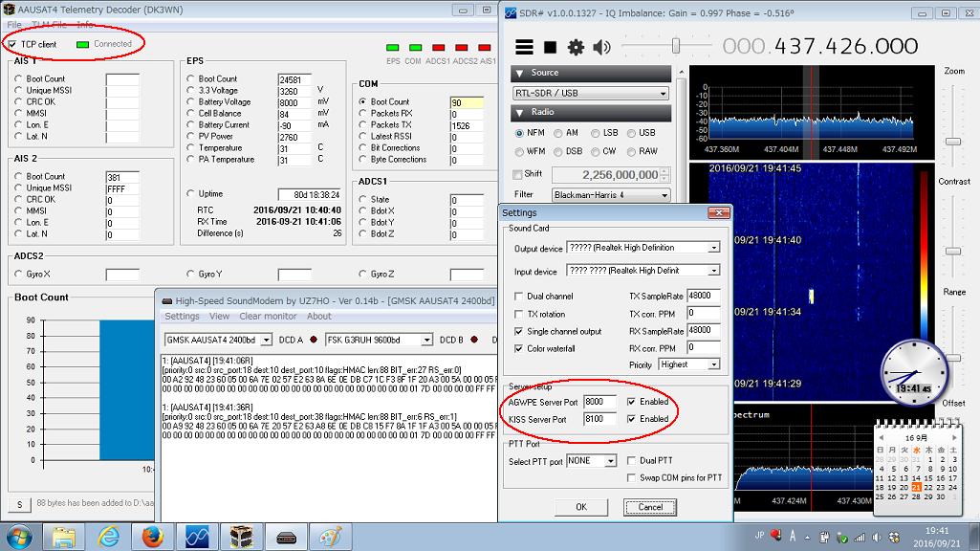Launch Firefox from taskbar
Screen dimensions: 980x551
click(x=153, y=538)
